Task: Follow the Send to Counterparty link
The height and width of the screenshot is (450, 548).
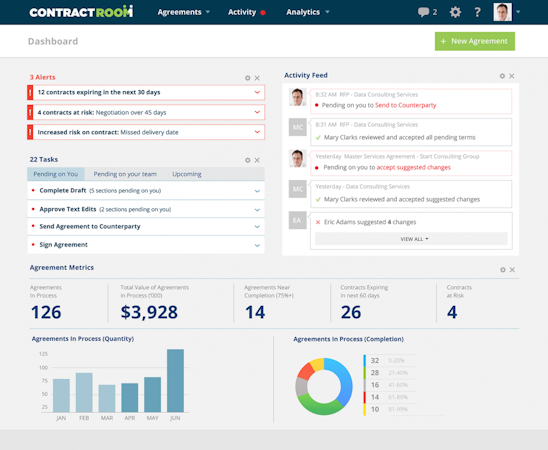Action: click(405, 105)
